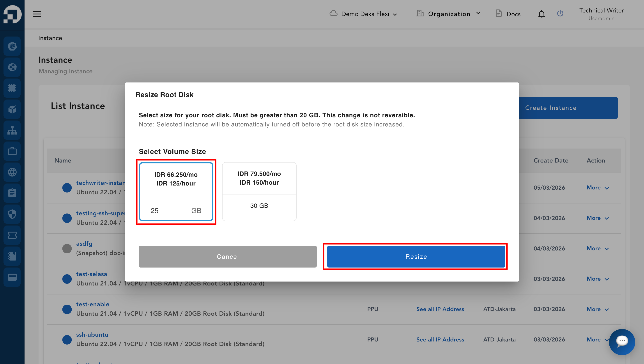The height and width of the screenshot is (364, 644).
Task: Click the Resize button
Action: point(416,257)
